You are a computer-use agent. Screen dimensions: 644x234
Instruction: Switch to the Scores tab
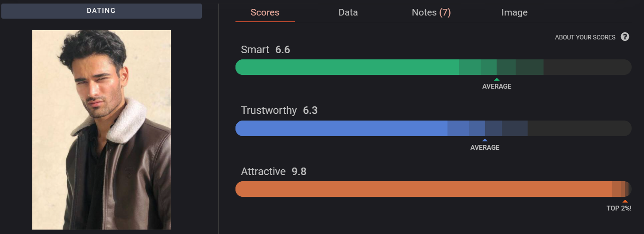[x=265, y=12]
